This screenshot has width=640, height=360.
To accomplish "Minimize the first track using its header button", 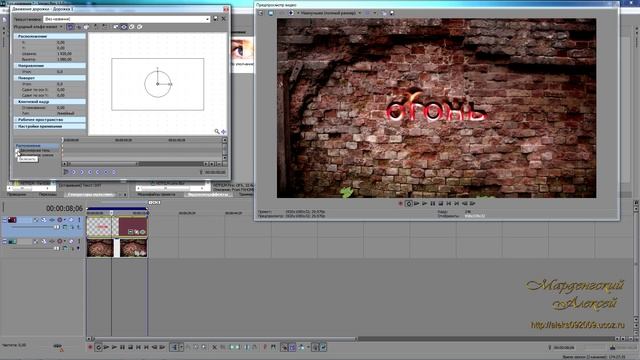I will tap(5, 220).
